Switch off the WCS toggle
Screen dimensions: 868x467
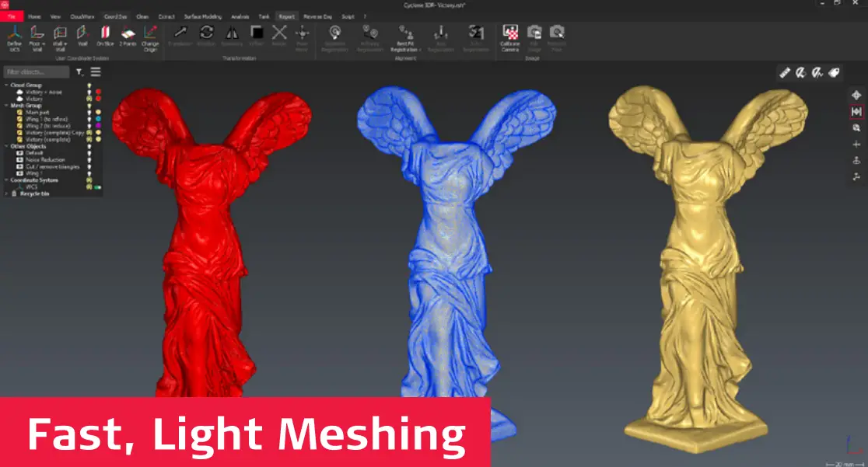click(x=97, y=186)
